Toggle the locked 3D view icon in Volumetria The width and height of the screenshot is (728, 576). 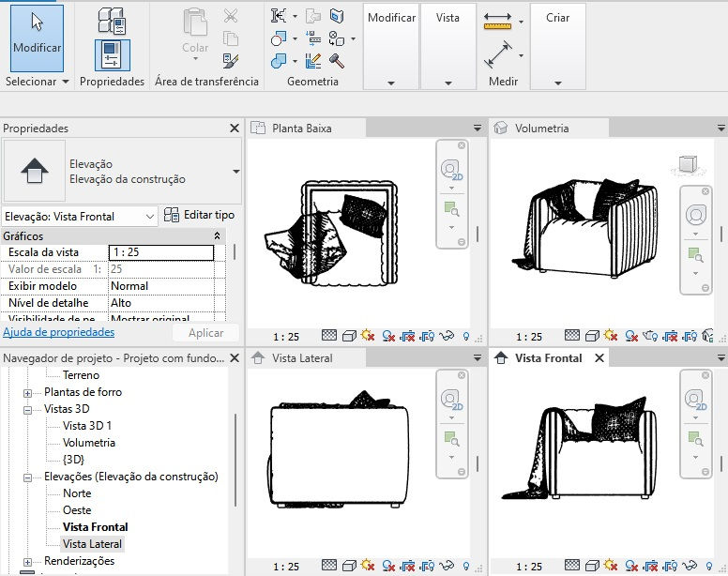[707, 335]
